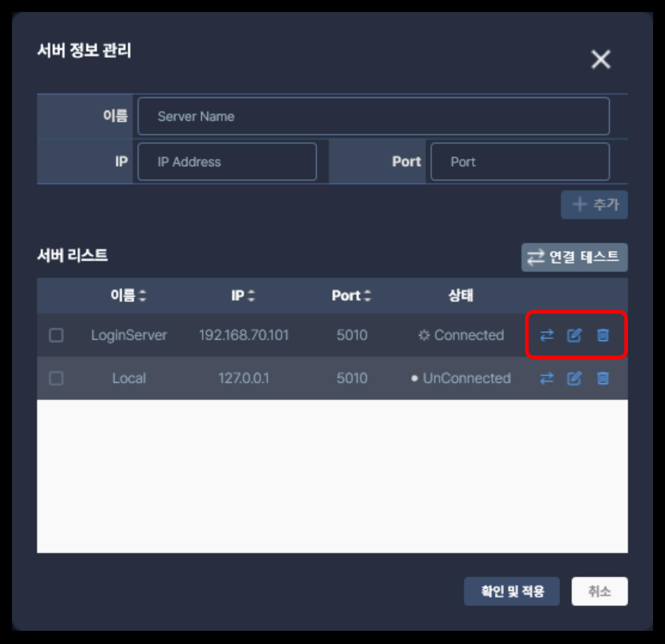Focus the IP Address input field
Image resolution: width=665 pixels, height=644 pixels.
[x=227, y=162]
